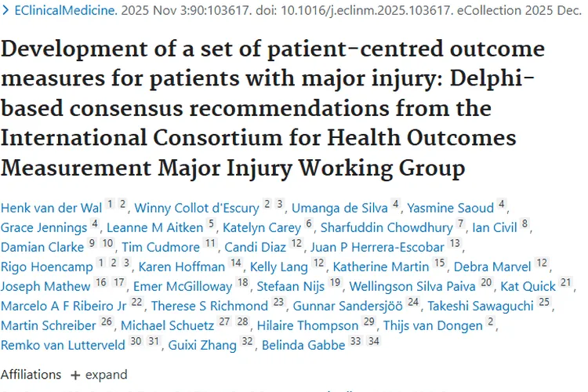Click author Leanne M Aitken
The width and height of the screenshot is (588, 392).
[x=154, y=227]
